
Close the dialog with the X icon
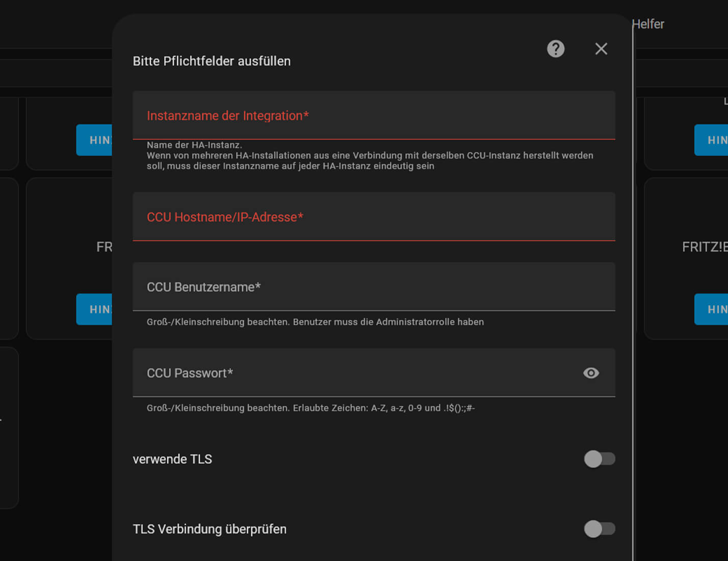coord(601,49)
